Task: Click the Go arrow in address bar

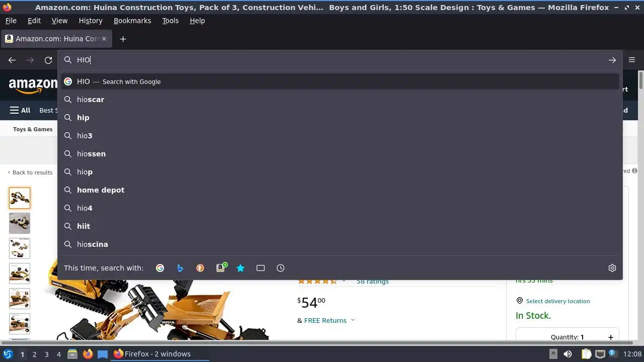Action: 612,60
